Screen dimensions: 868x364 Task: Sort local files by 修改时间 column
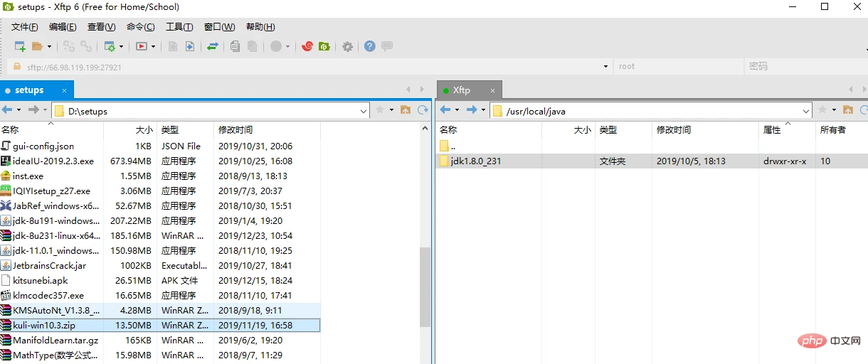click(267, 130)
